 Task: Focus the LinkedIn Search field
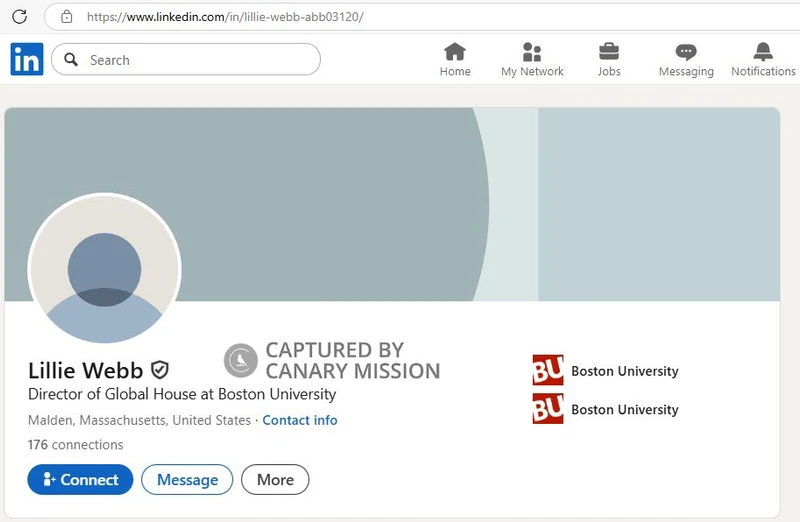pos(186,60)
